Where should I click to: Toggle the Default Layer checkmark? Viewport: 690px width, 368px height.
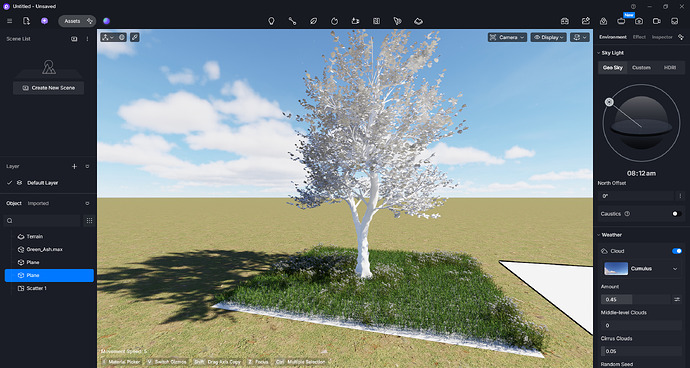point(9,183)
